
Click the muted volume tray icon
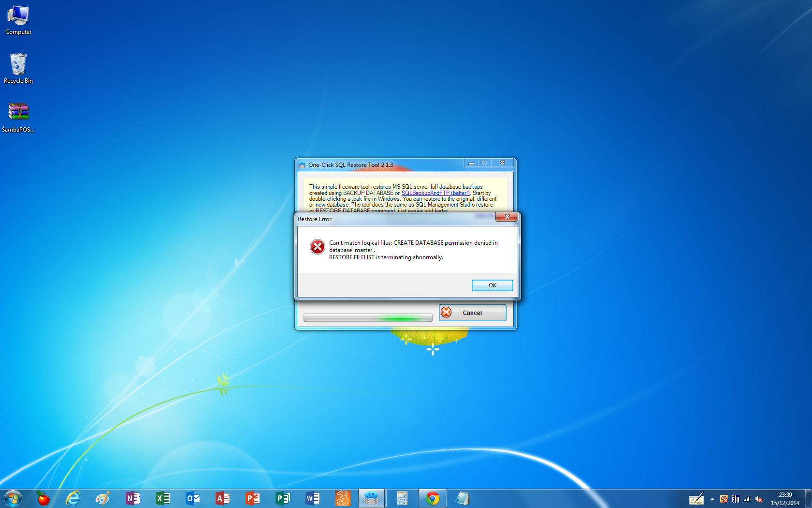759,499
